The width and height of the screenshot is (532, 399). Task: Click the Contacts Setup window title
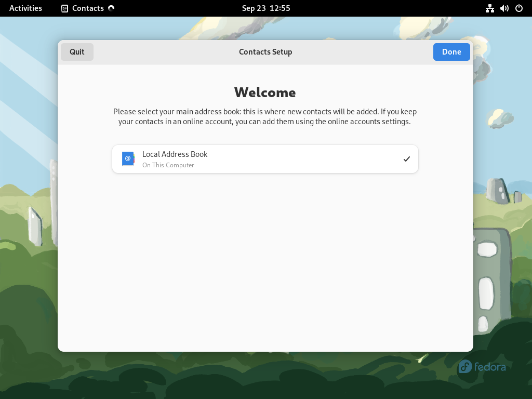265,52
